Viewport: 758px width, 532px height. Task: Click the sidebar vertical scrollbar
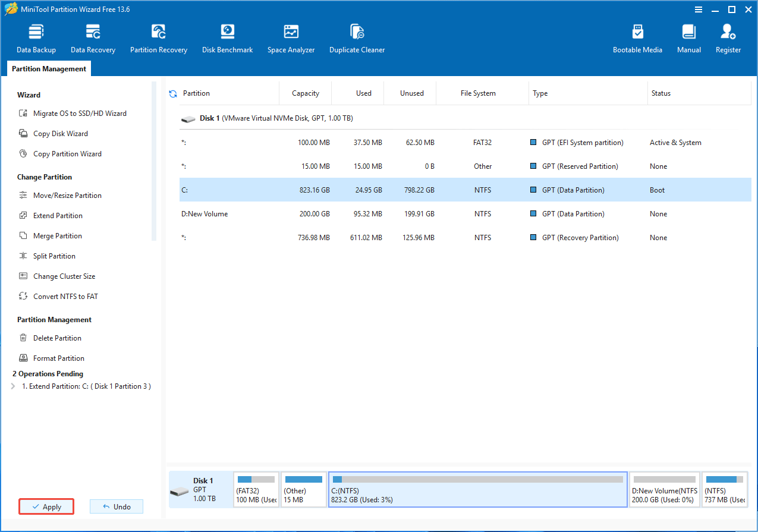pyautogui.click(x=154, y=160)
